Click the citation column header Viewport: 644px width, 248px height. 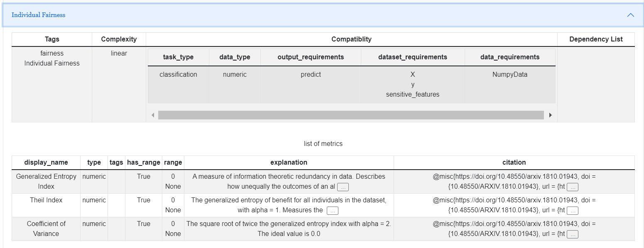pyautogui.click(x=514, y=163)
